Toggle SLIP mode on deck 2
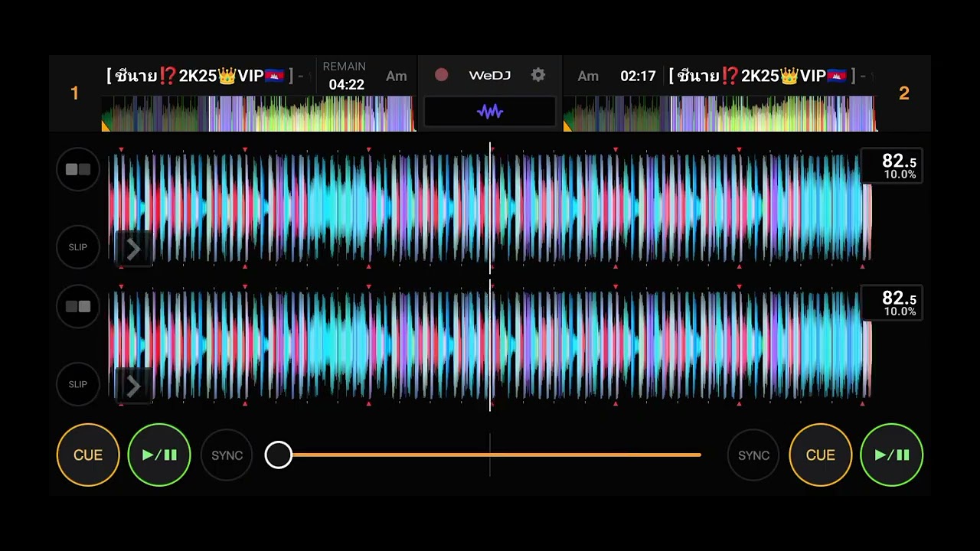Screen dimensions: 980x551 coord(78,384)
